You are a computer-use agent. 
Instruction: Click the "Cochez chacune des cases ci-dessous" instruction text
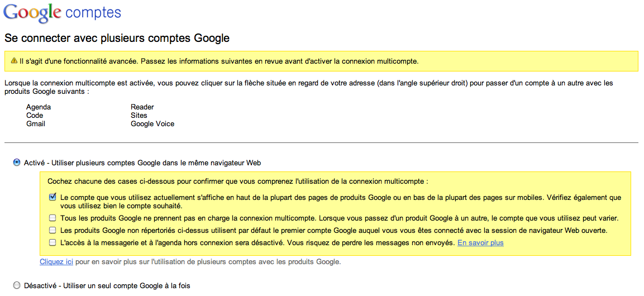pos(238,182)
